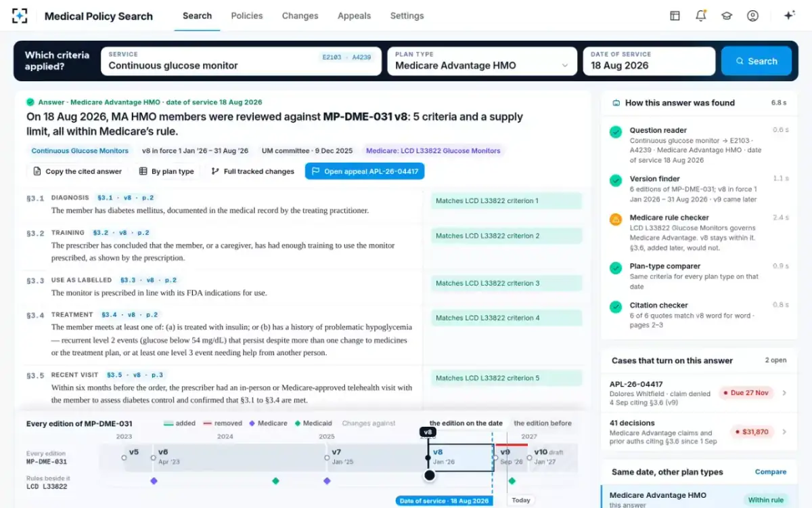Click the Due 27 Nov badge

click(x=746, y=392)
